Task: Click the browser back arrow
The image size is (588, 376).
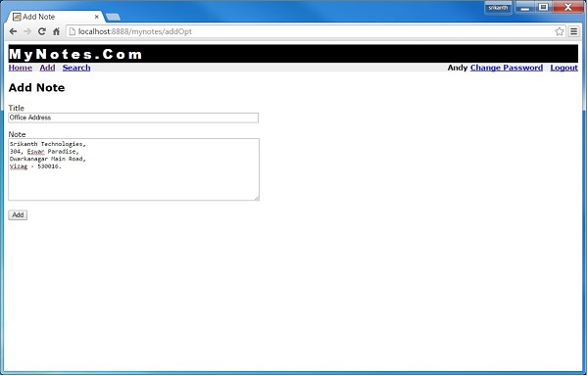Action: tap(13, 31)
